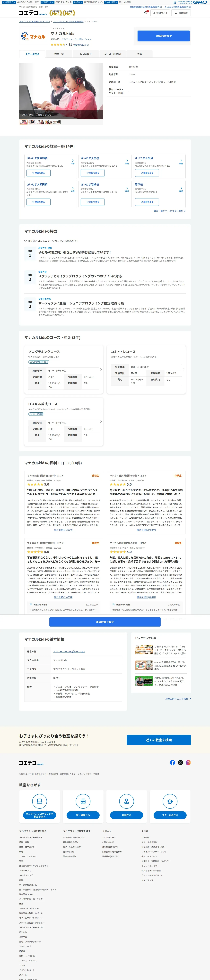
Task: Click the マナカル school logo image
Action: [34, 36]
